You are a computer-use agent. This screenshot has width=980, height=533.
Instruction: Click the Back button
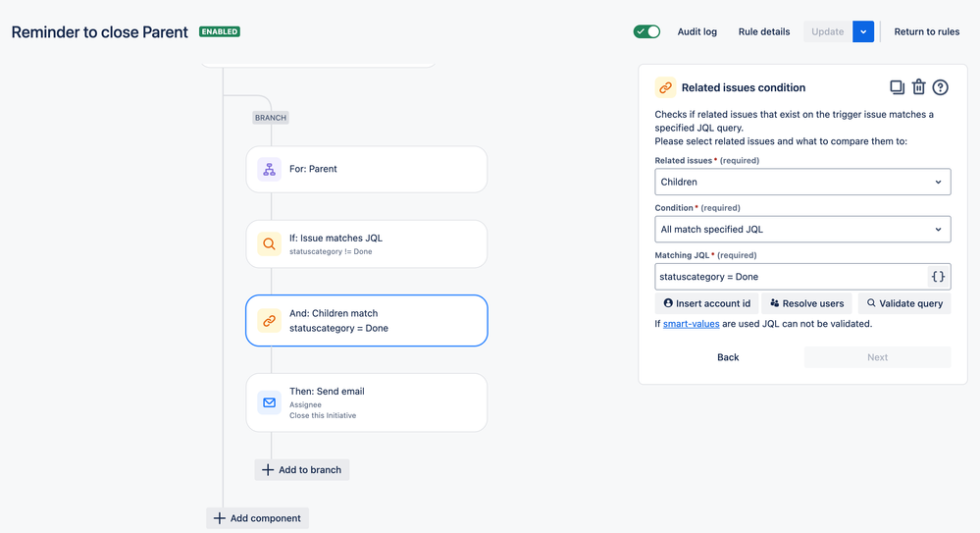[728, 357]
